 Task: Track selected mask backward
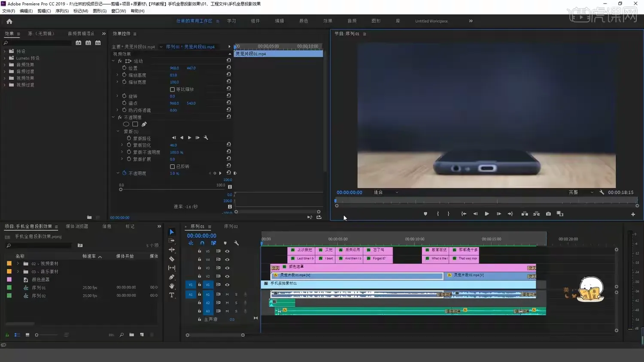(x=182, y=138)
